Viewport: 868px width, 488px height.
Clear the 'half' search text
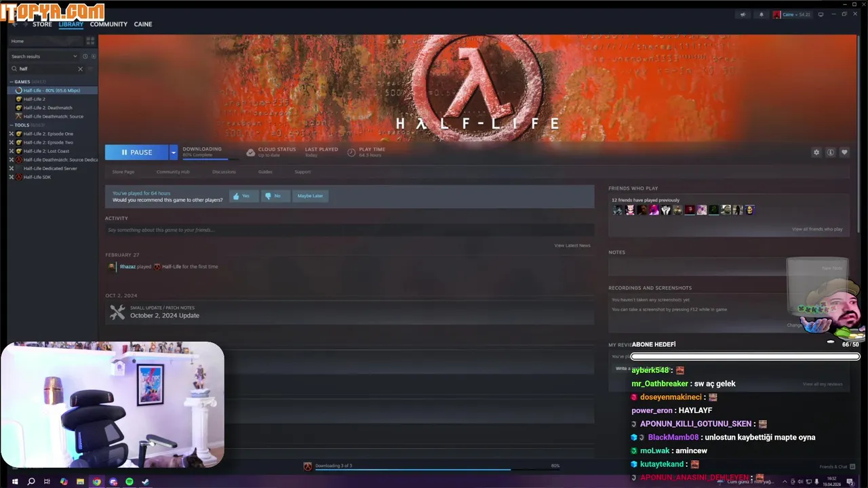point(80,68)
